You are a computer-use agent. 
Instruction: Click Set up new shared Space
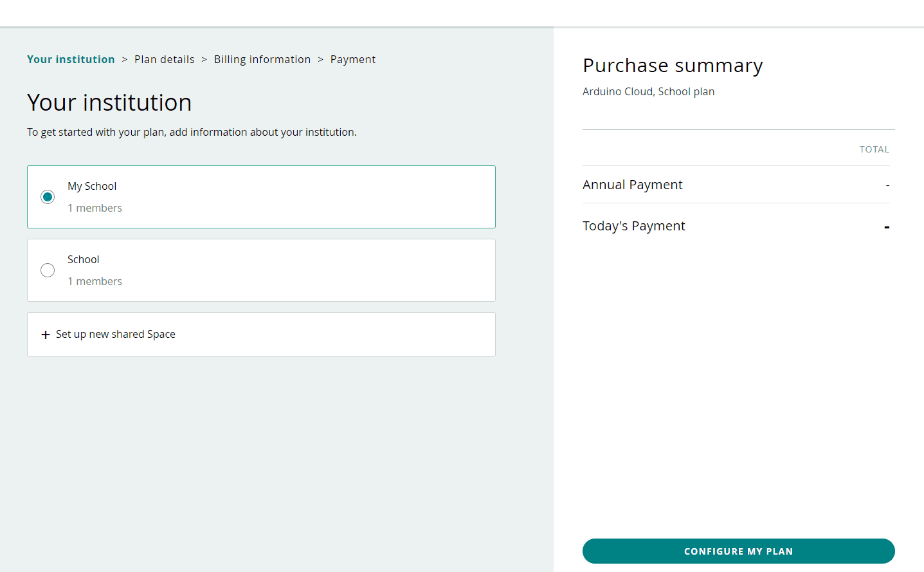[116, 335]
